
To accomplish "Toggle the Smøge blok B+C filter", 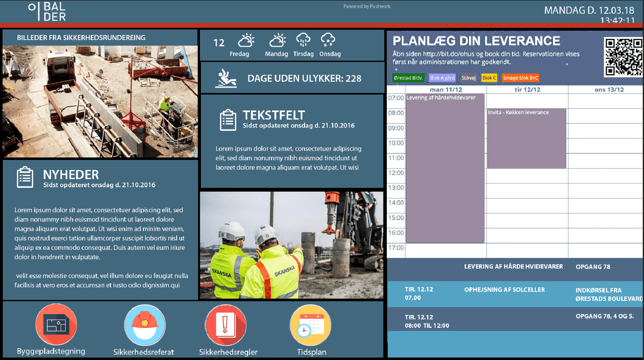I will point(520,78).
